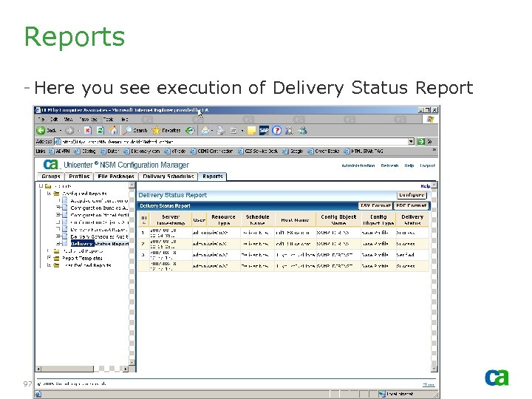Viewport: 532px width, 399px height.
Task: Click the Windows flag logo icon
Action: pyautogui.click(x=430, y=119)
